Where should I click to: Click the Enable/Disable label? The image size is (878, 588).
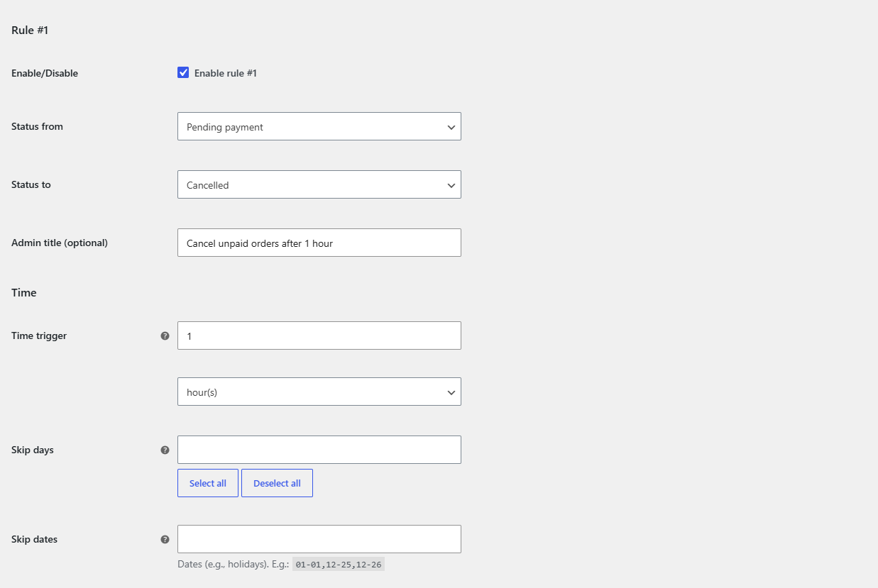click(x=45, y=73)
